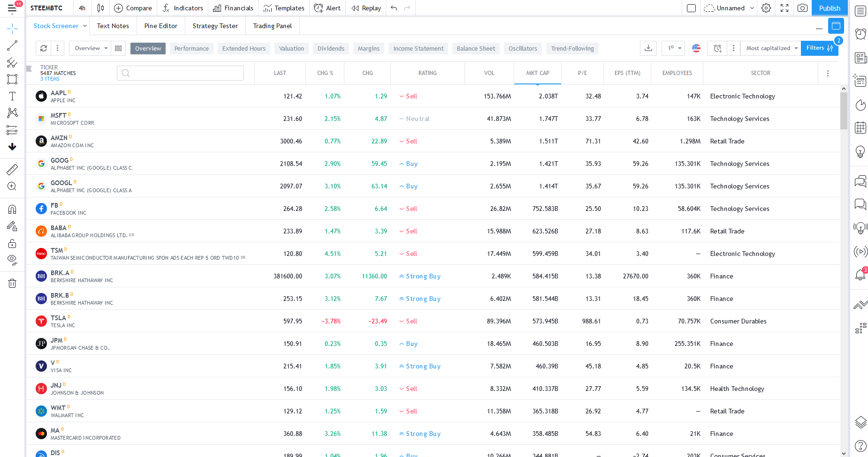Open the Financials button
This screenshot has width=868, height=457.
(x=233, y=8)
